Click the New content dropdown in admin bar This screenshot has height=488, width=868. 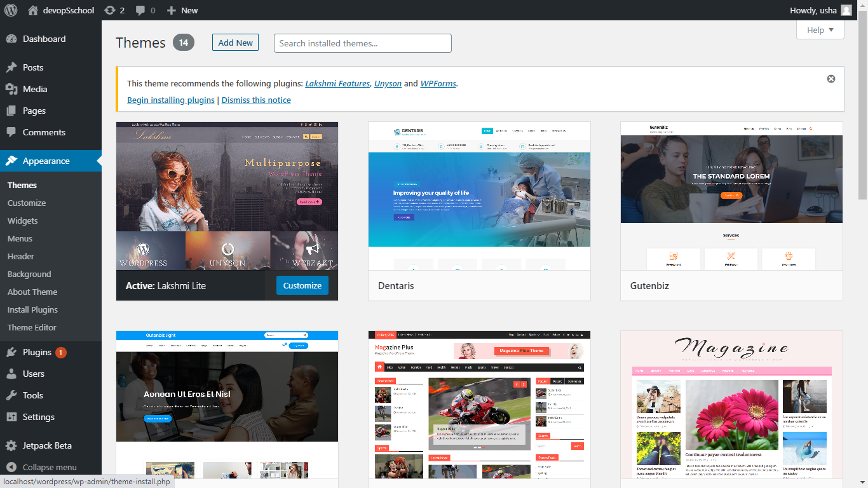click(182, 10)
